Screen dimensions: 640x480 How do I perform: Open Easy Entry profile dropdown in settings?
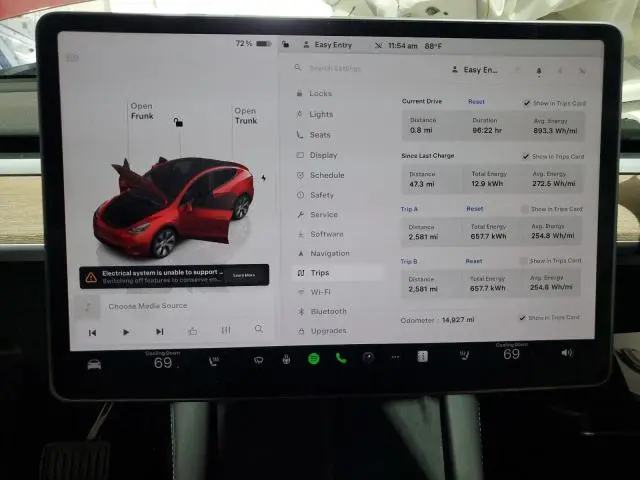(x=475, y=70)
